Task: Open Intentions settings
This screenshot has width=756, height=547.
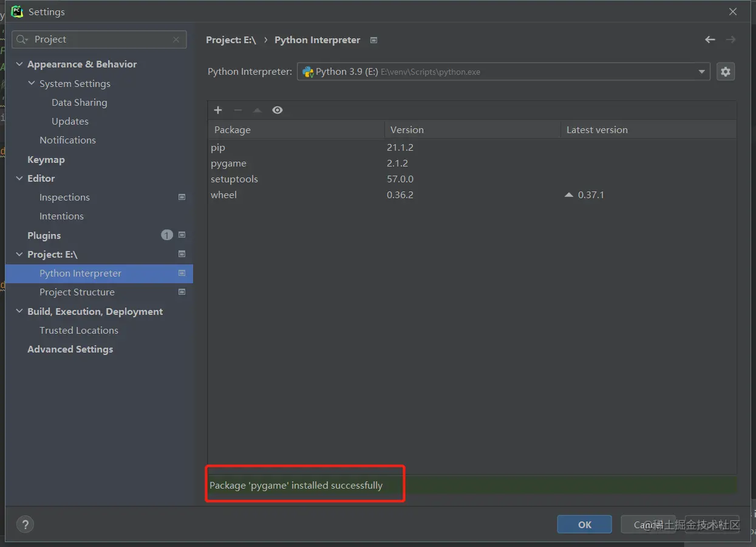Action: 61,216
